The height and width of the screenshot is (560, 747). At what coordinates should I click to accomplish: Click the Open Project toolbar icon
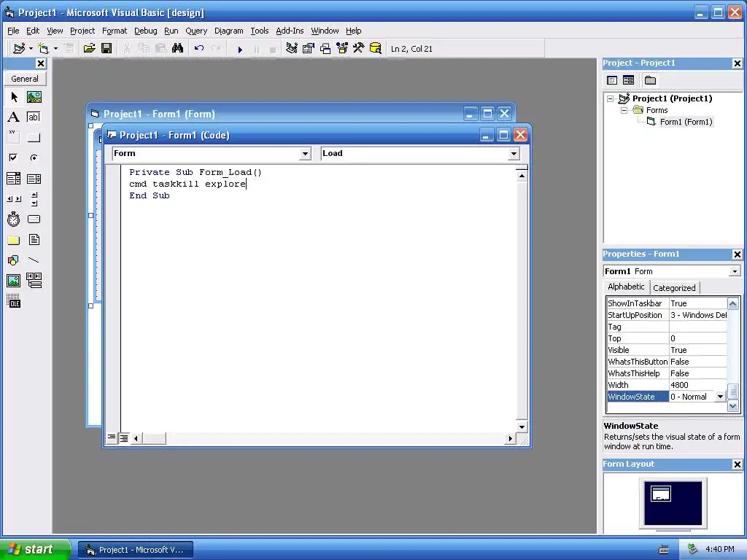point(89,49)
